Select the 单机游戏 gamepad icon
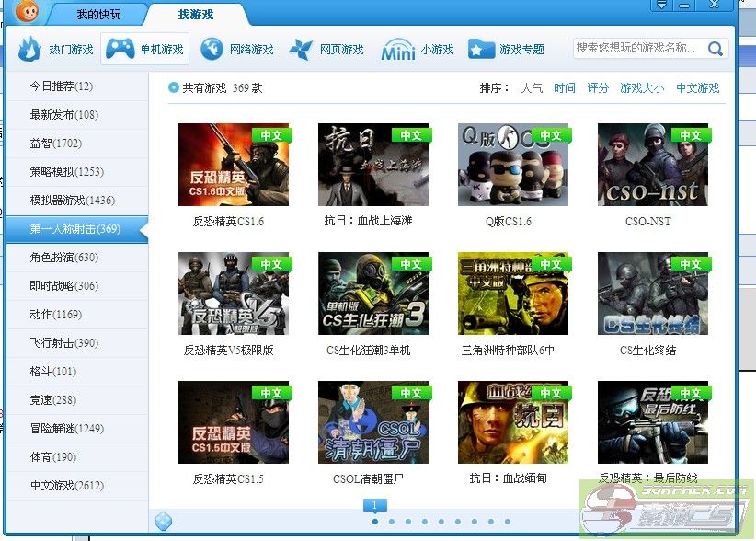This screenshot has width=756, height=541. pos(120,49)
